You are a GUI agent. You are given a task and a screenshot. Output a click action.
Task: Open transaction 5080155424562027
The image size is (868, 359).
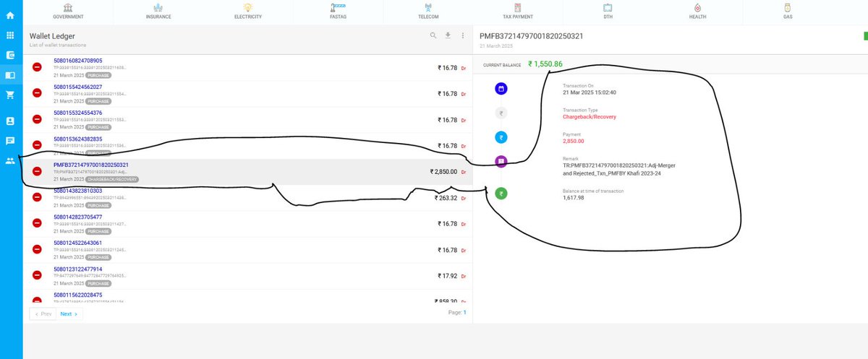(x=78, y=87)
